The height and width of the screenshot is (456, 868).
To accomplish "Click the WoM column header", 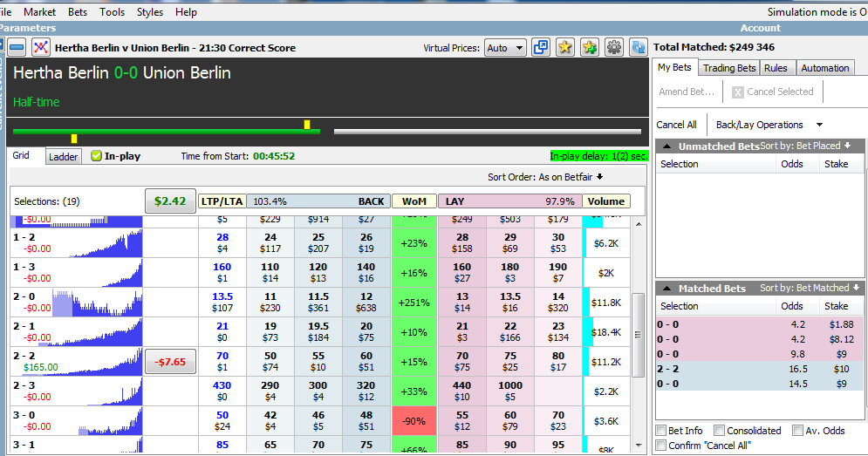I will click(414, 201).
